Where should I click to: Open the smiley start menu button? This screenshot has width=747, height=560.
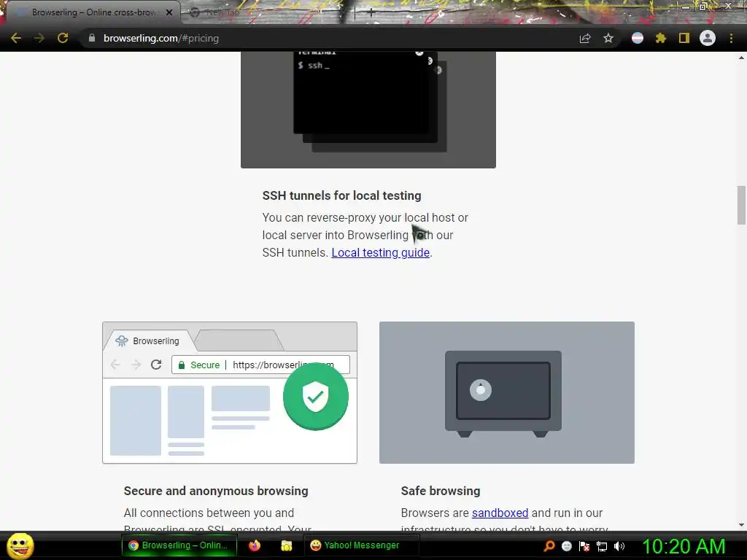[20, 545]
